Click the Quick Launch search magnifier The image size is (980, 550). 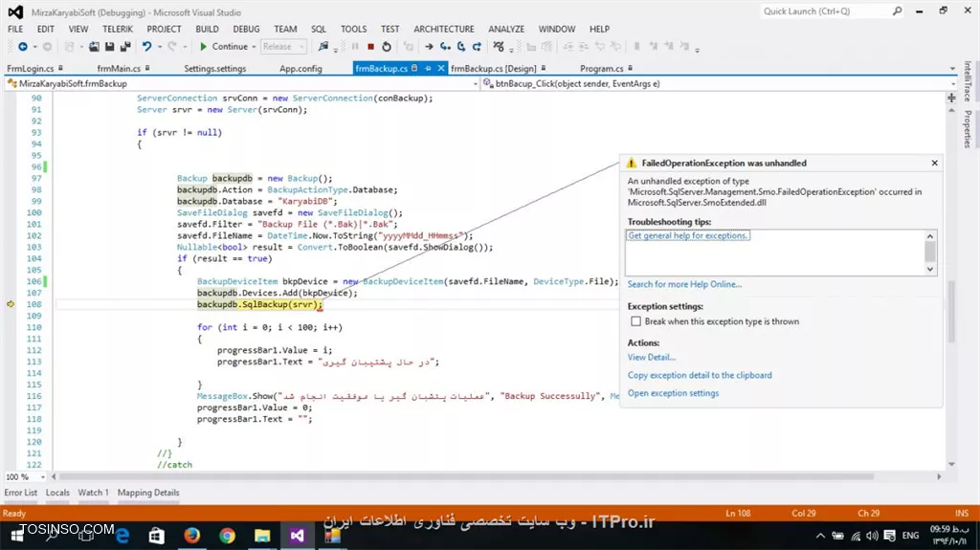coord(897,11)
